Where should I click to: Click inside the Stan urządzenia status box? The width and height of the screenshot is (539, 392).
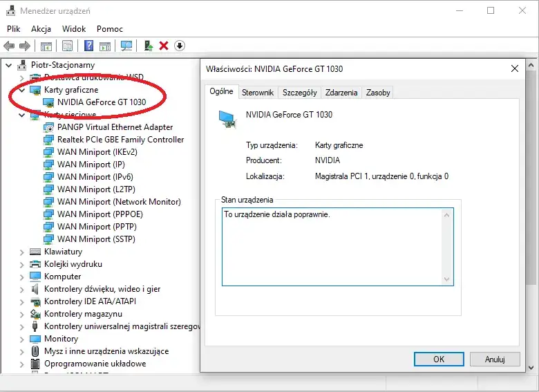[x=337, y=247]
